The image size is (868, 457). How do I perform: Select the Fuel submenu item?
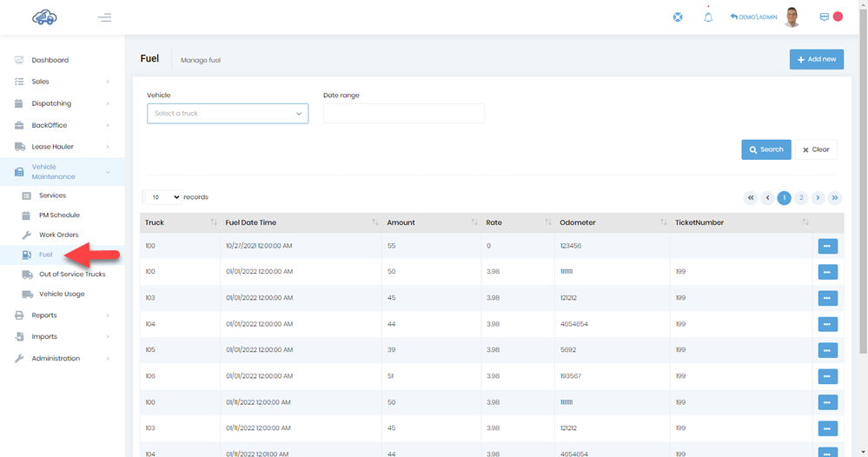click(x=45, y=255)
